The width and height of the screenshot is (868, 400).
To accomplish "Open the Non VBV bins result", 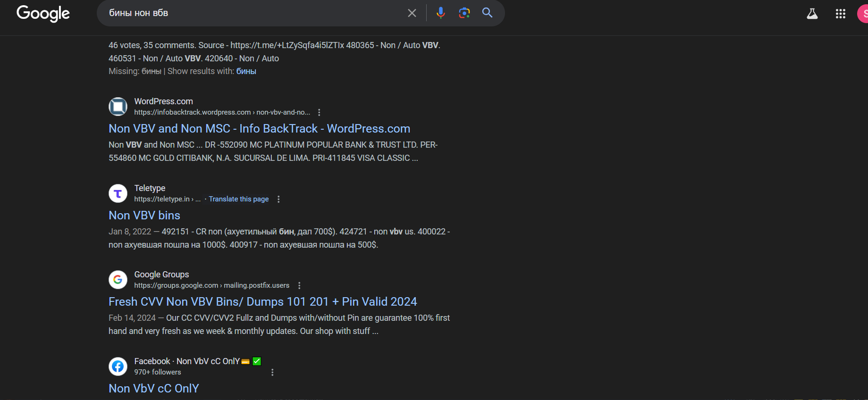I will (x=144, y=216).
